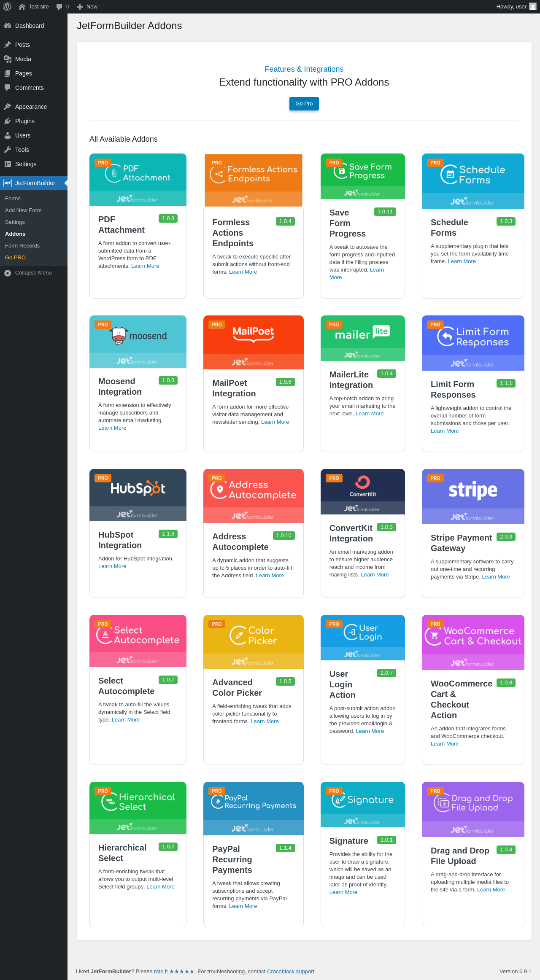Open Learn More for User Login Action
540x980 pixels.
370,731
